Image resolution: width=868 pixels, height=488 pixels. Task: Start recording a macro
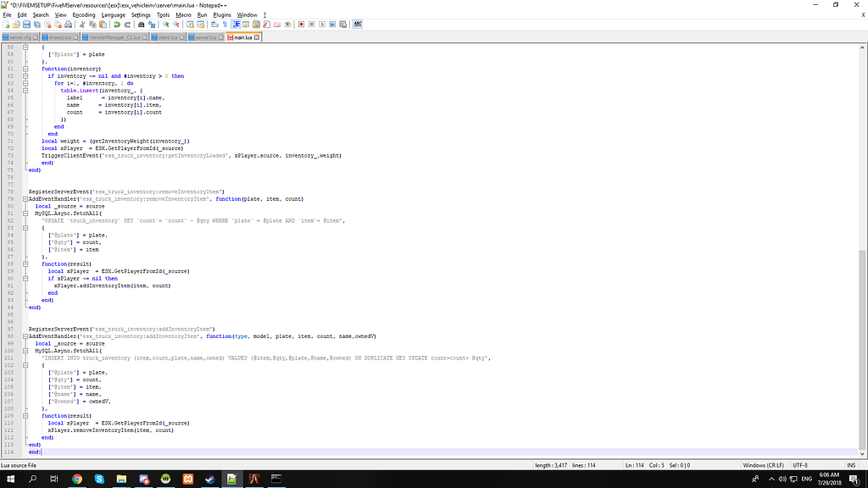click(x=301, y=23)
